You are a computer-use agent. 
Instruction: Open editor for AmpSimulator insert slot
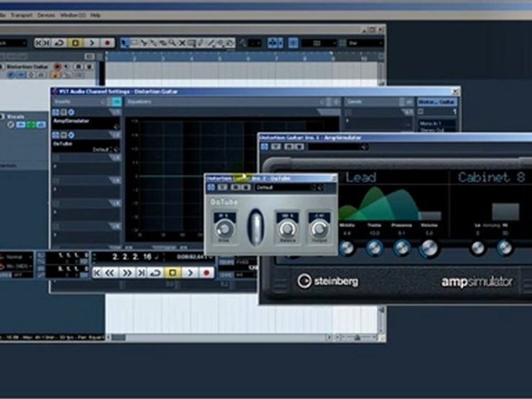tap(71, 112)
